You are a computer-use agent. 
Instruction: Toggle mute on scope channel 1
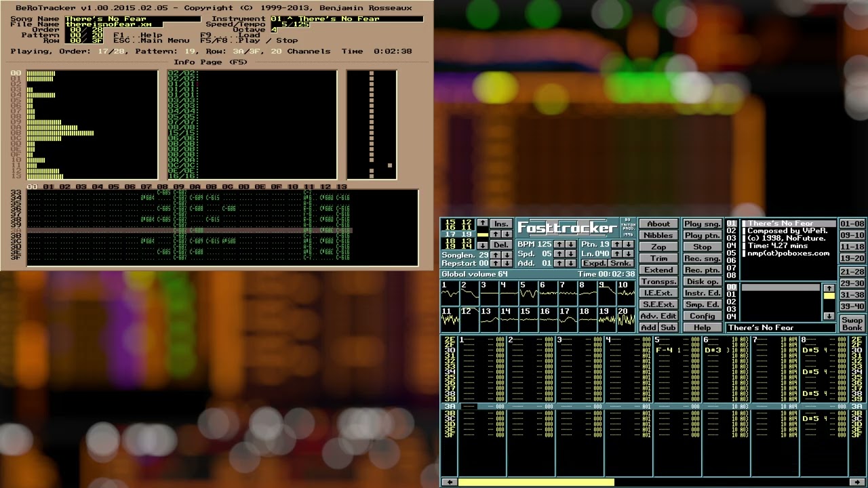click(x=450, y=293)
